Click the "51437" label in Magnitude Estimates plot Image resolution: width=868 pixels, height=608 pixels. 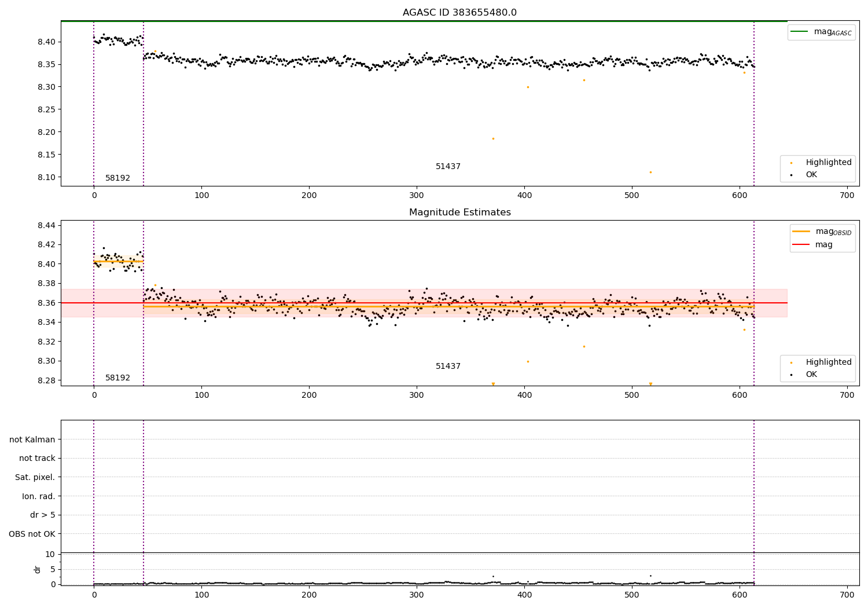pyautogui.click(x=448, y=366)
